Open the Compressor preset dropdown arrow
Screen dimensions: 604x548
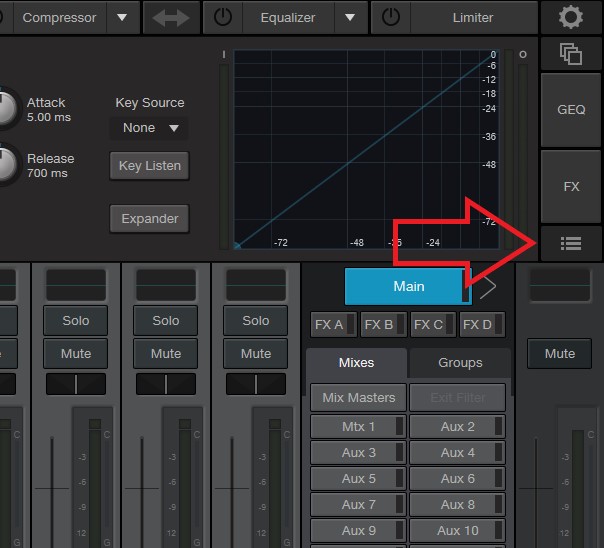122,17
